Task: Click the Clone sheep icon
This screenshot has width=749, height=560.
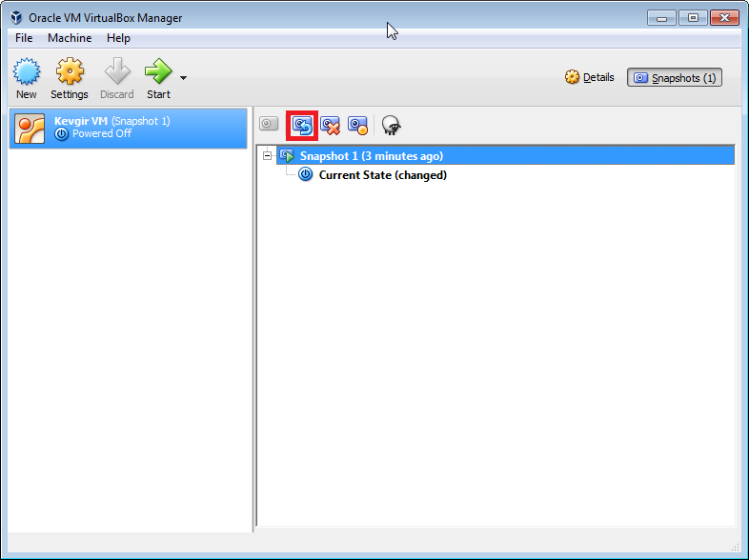Action: (392, 125)
